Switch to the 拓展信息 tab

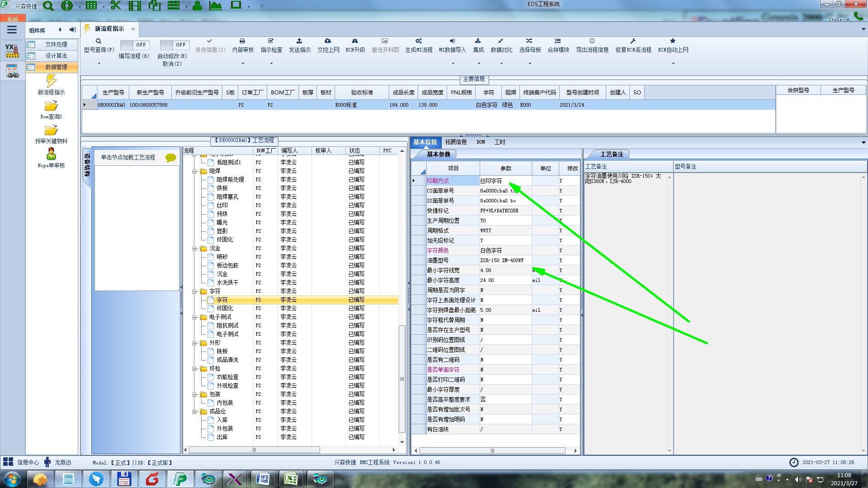pyautogui.click(x=456, y=142)
